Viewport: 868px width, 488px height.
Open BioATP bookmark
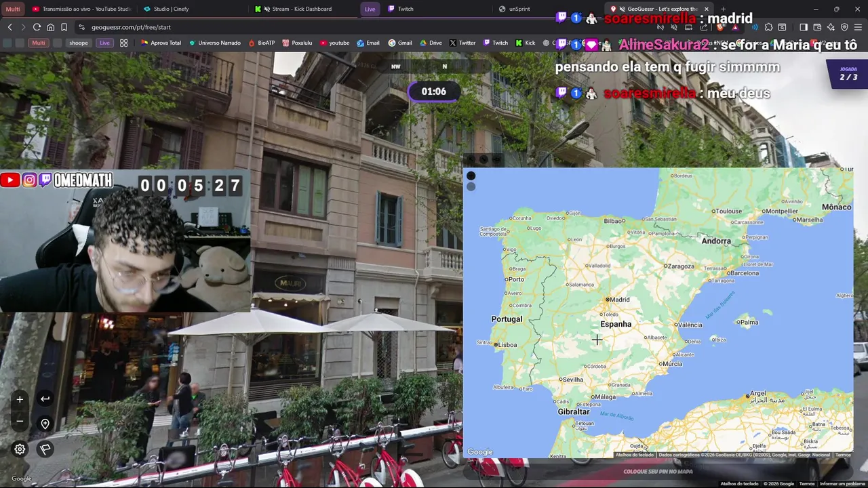261,43
